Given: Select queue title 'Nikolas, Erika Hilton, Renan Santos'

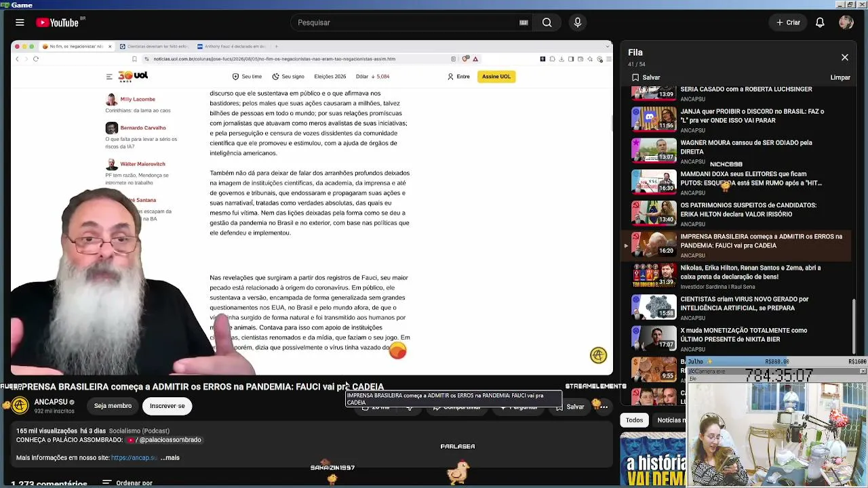Looking at the screenshot, I should click(750, 272).
